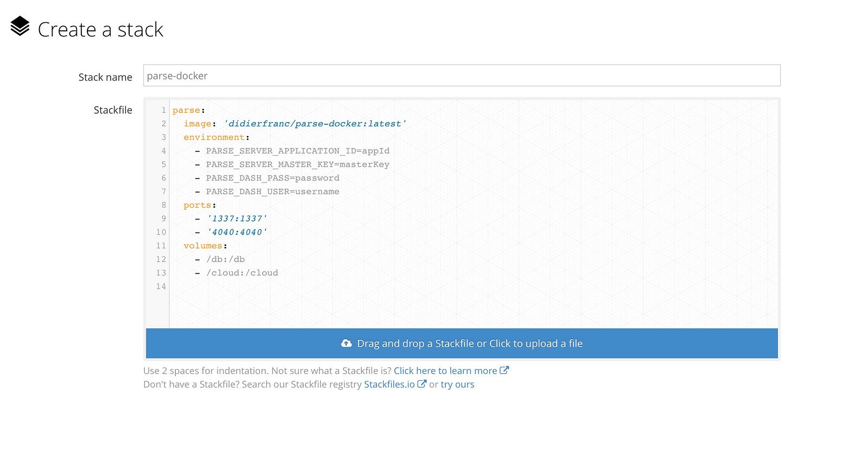Click the '/cloud:/cloud' volume entry

[x=242, y=273]
